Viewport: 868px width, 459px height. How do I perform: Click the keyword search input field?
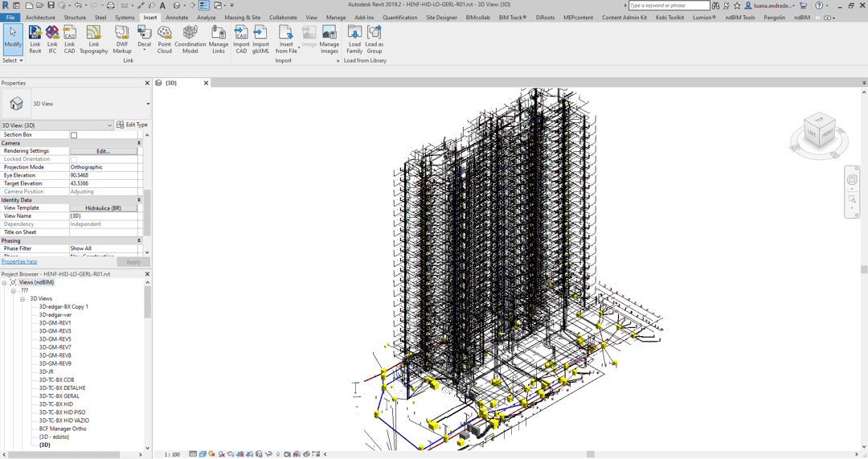(x=669, y=6)
